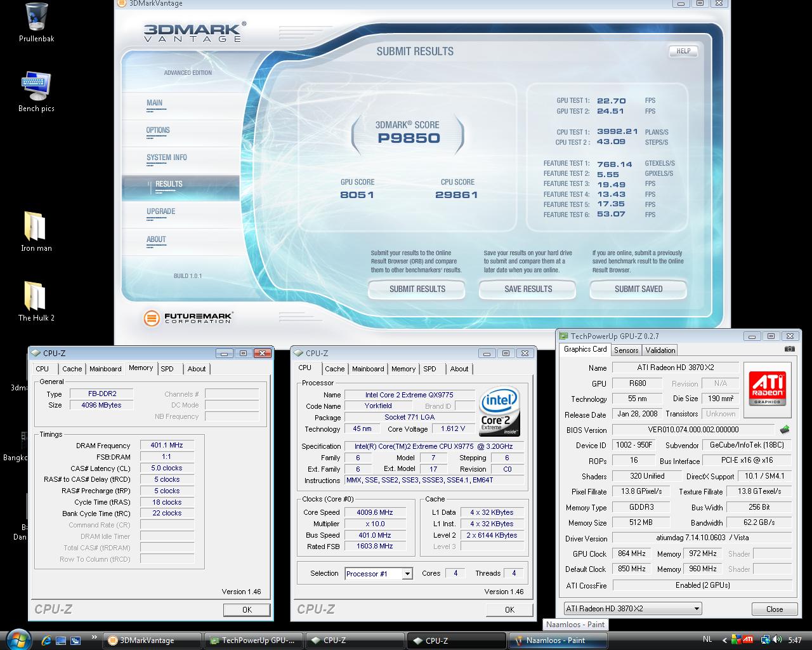Viewport: 812px width, 650px height.
Task: Click the volume tray icon
Action: (776, 640)
